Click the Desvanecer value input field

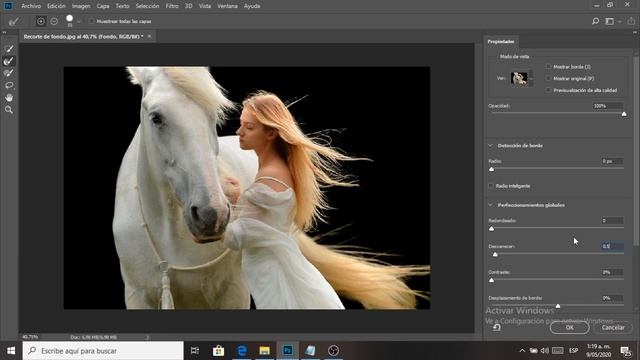coord(612,246)
